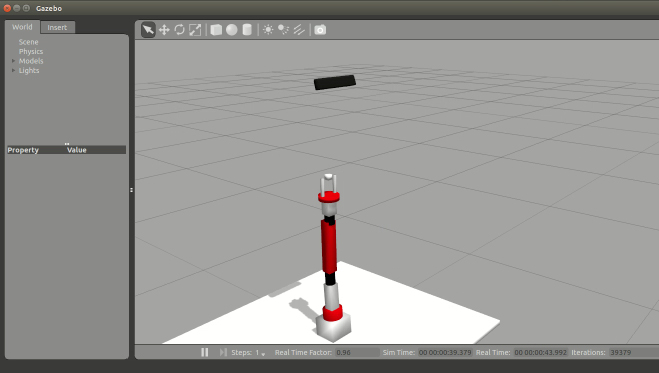Image resolution: width=659 pixels, height=373 pixels.
Task: Expand the Lights tree node
Action: tap(13, 71)
